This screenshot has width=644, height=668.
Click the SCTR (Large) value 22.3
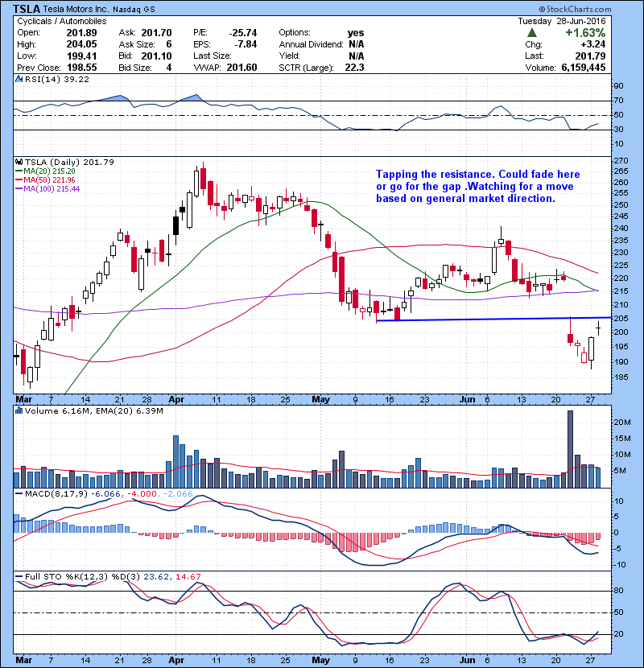coord(355,68)
